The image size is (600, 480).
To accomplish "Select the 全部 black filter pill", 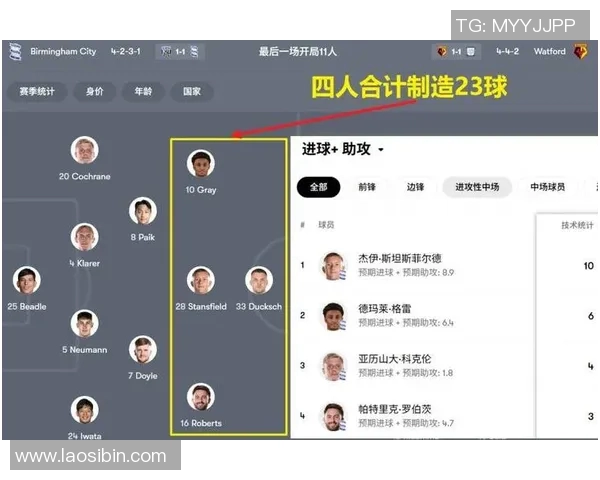I will click(x=318, y=187).
